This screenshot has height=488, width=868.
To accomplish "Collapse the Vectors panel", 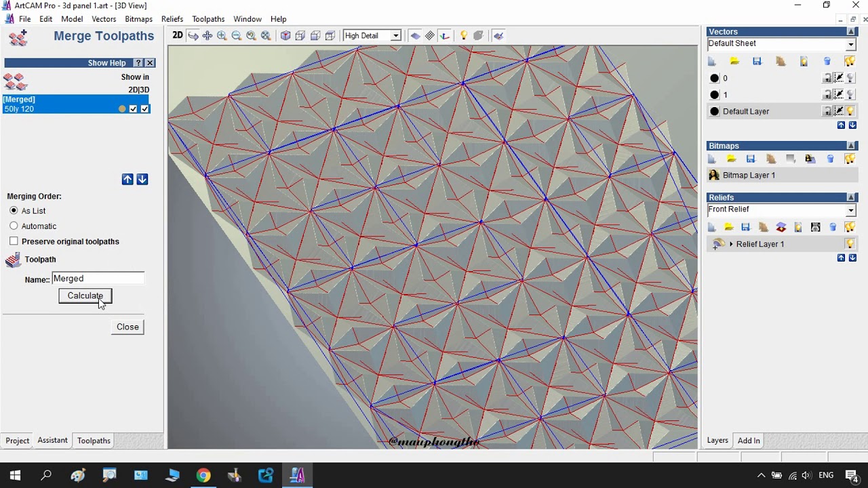I will pos(851,32).
